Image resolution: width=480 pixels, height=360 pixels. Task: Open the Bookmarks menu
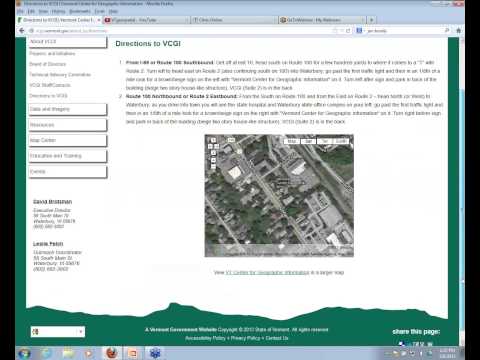pos(80,11)
